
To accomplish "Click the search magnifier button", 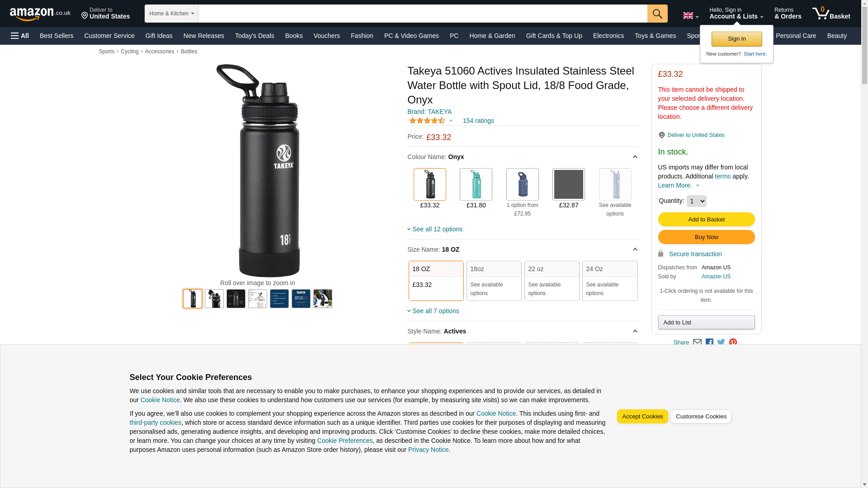I will pyautogui.click(x=657, y=14).
